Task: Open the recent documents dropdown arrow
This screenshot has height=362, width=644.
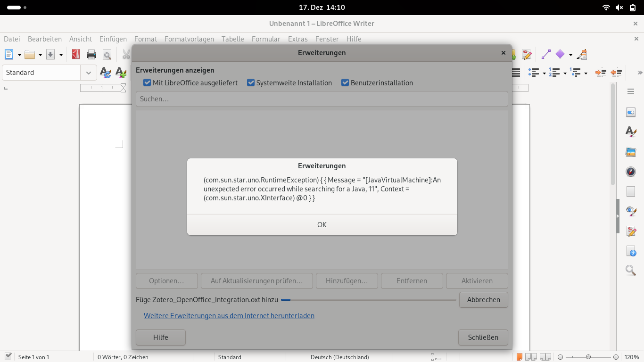Action: (x=40, y=55)
